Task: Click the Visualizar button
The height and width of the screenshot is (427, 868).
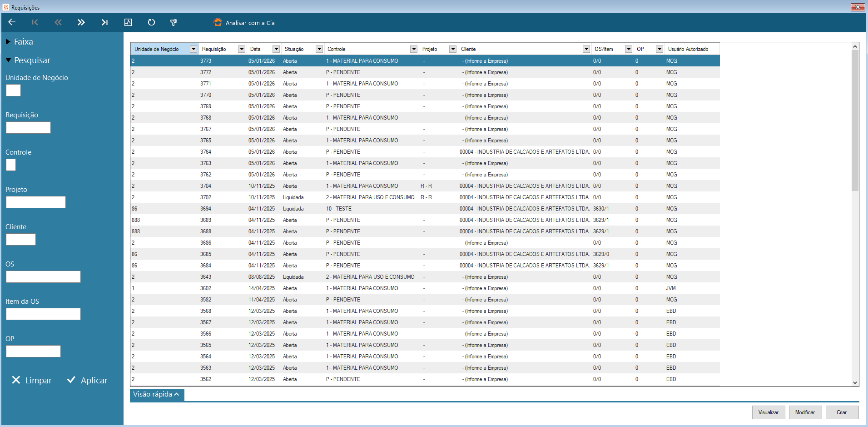Action: tap(769, 412)
